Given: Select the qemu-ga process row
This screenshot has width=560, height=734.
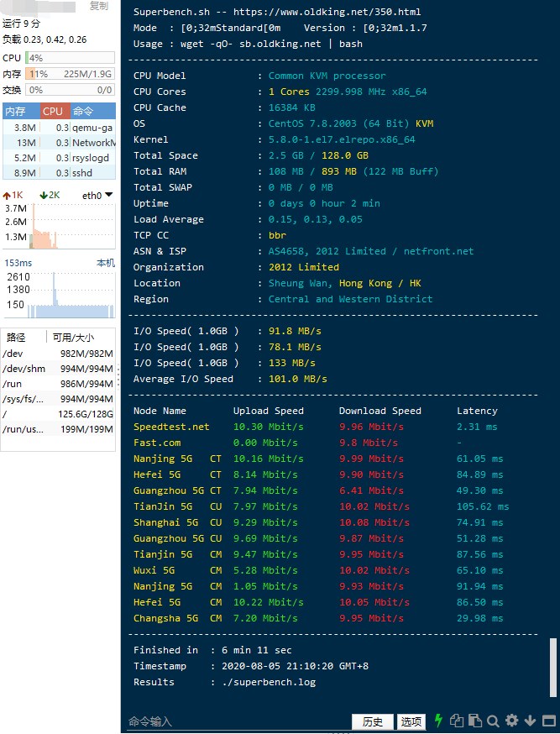Looking at the screenshot, I should point(59,128).
